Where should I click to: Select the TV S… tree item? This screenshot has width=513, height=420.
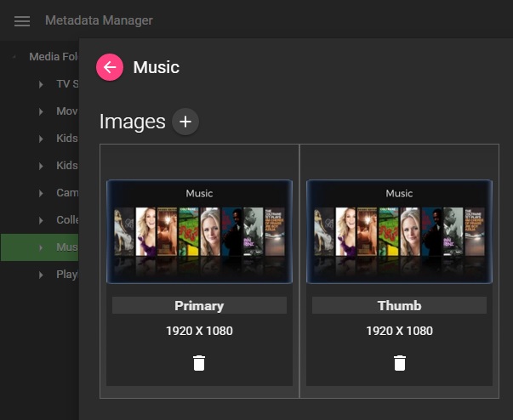pos(67,84)
